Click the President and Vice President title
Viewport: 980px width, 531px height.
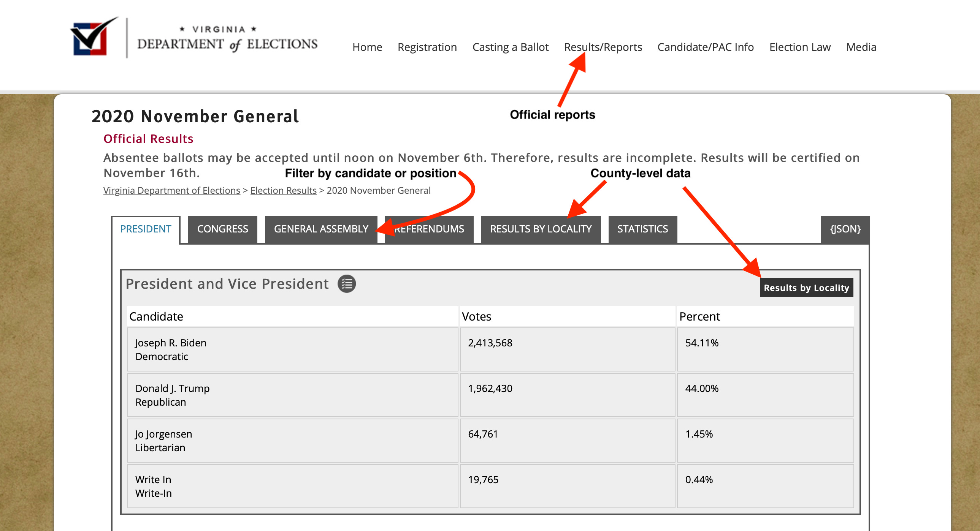tap(227, 284)
